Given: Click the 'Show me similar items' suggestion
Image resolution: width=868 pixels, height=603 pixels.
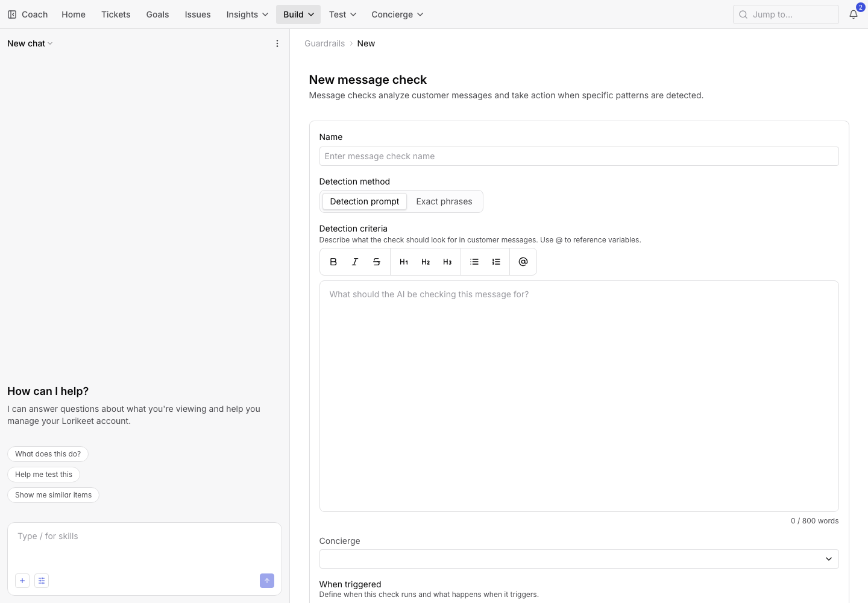Looking at the screenshot, I should point(53,495).
